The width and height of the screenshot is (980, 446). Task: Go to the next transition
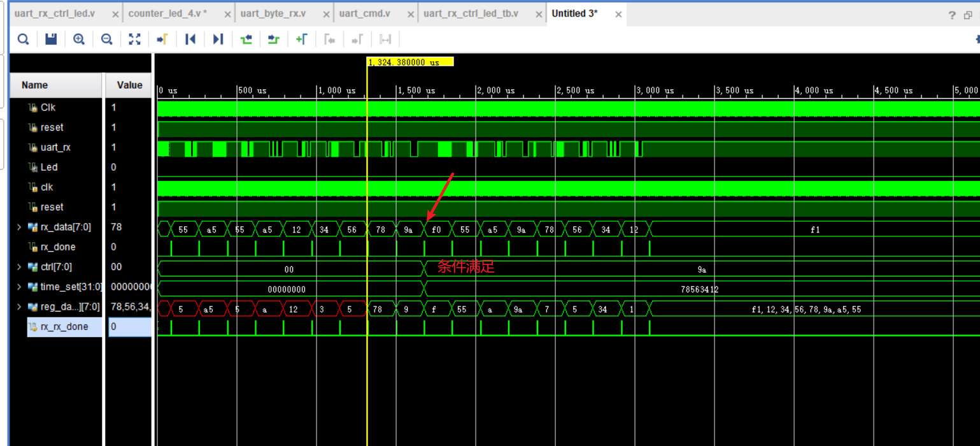tap(274, 40)
